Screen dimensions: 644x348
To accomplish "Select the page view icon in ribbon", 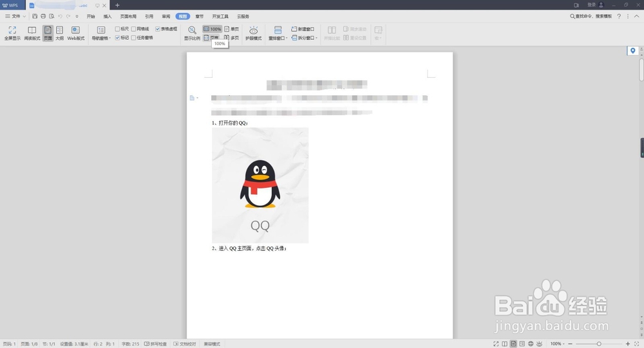I will coord(48,33).
